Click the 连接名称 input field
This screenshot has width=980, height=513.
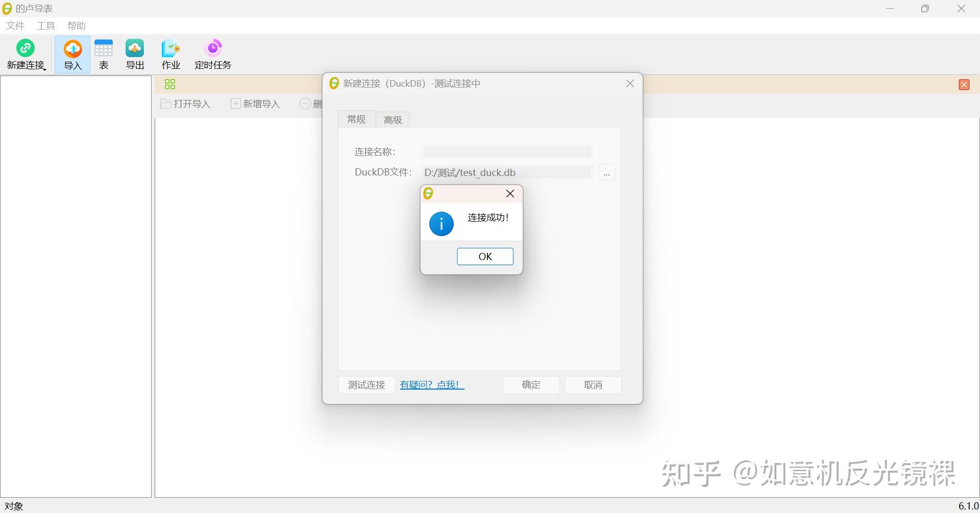[506, 151]
